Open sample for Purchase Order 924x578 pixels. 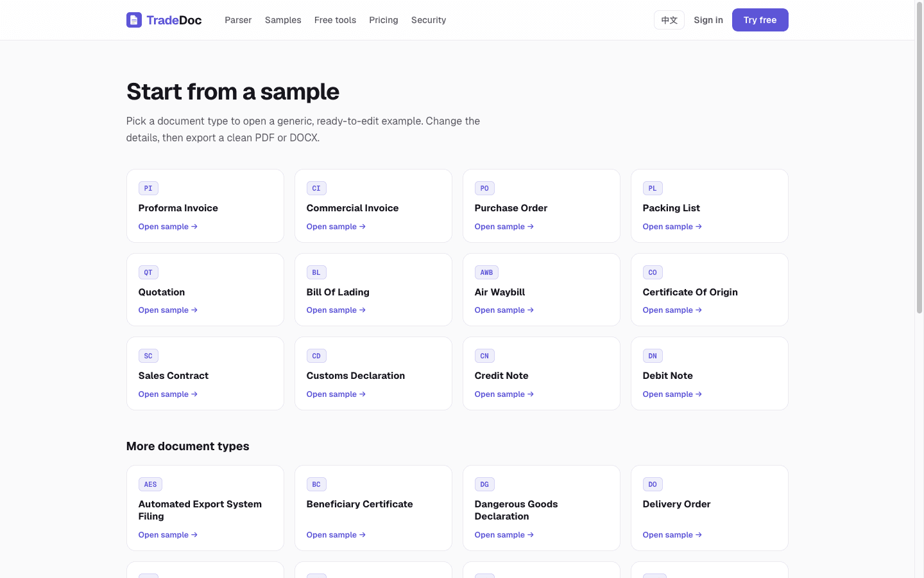point(504,227)
